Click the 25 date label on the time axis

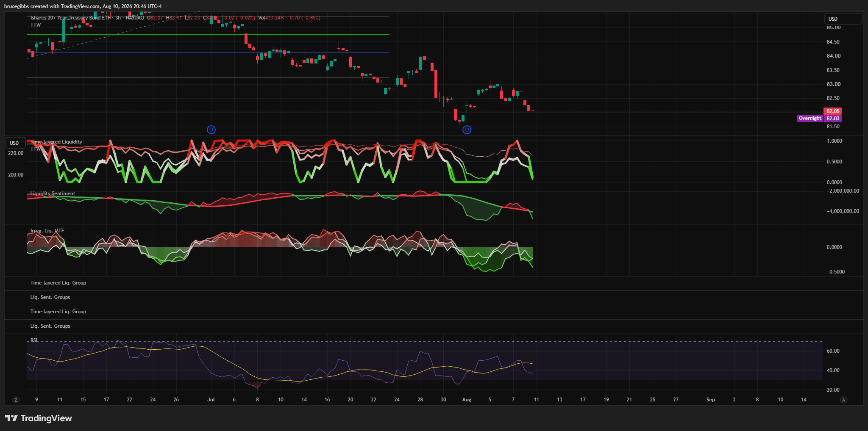click(653, 400)
